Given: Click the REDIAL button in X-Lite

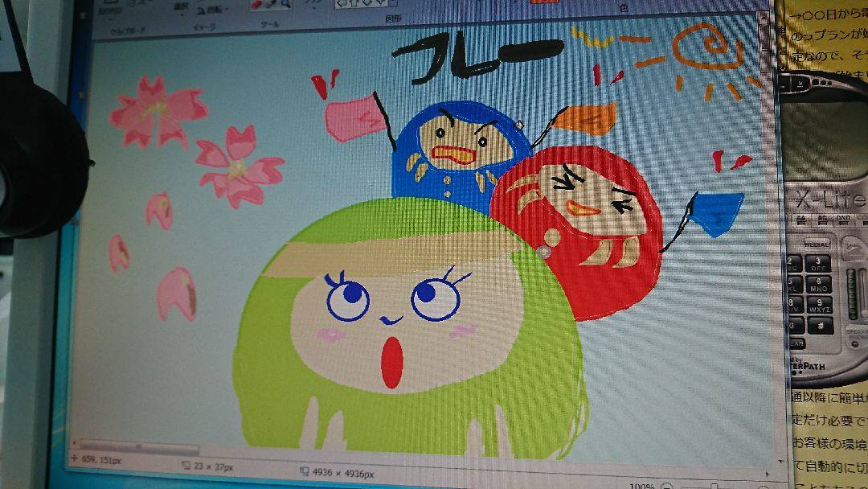Looking at the screenshot, I should pyautogui.click(x=817, y=244).
